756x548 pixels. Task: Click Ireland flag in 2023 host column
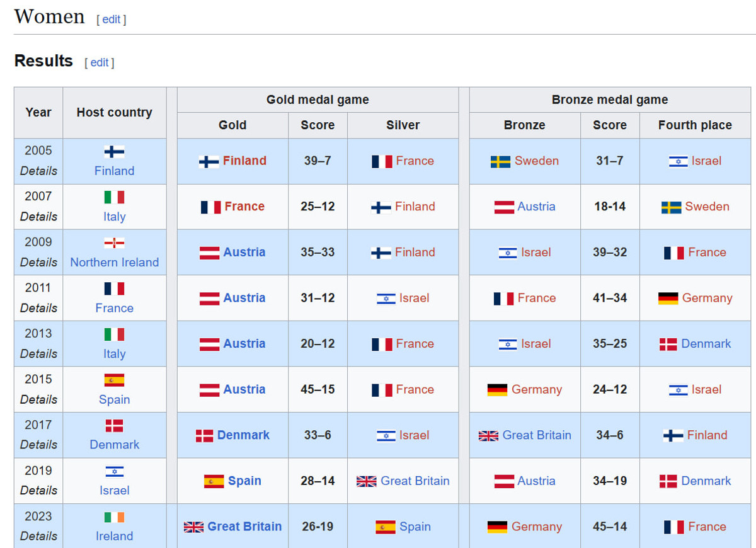pos(114,517)
